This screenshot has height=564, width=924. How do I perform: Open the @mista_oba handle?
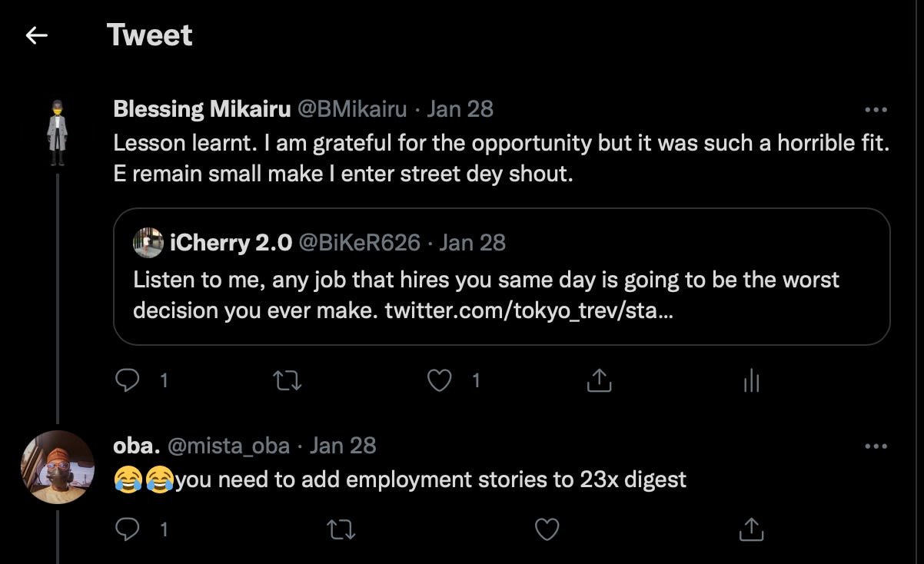pyautogui.click(x=234, y=446)
